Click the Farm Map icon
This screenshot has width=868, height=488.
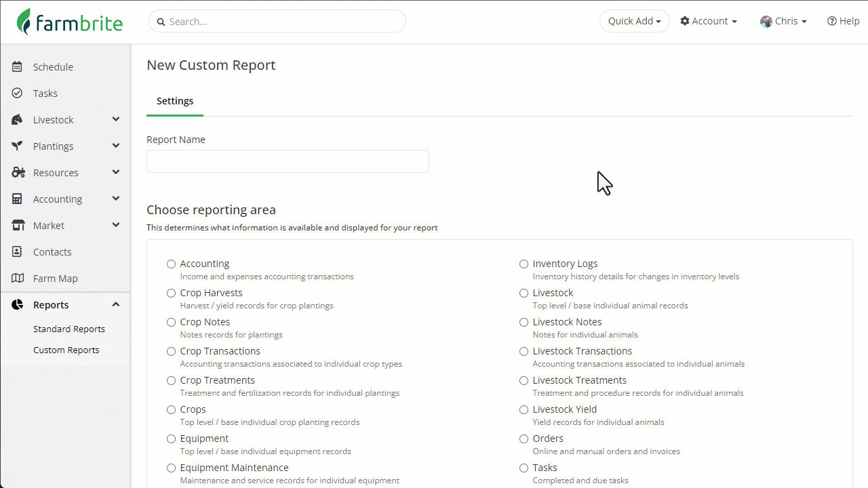tap(18, 278)
